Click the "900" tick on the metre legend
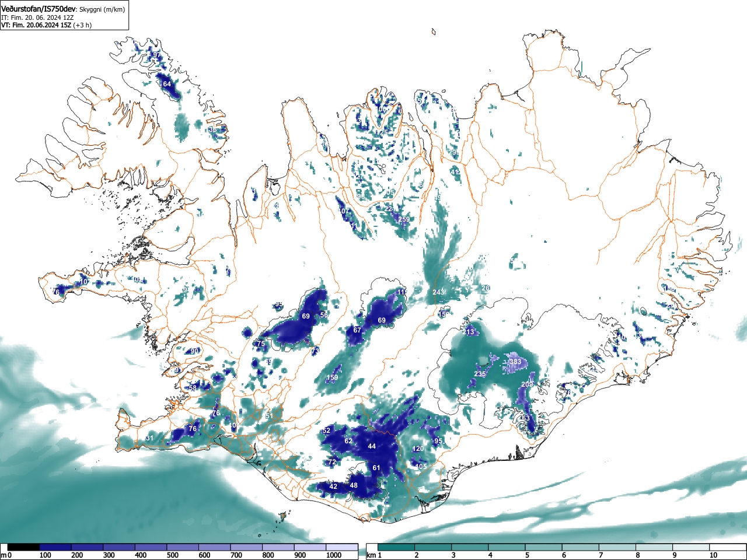The width and height of the screenshot is (747, 560). pyautogui.click(x=300, y=555)
